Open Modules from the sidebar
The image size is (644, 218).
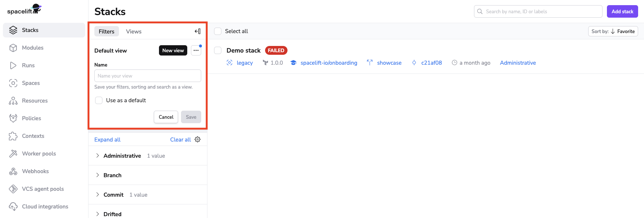point(32,48)
